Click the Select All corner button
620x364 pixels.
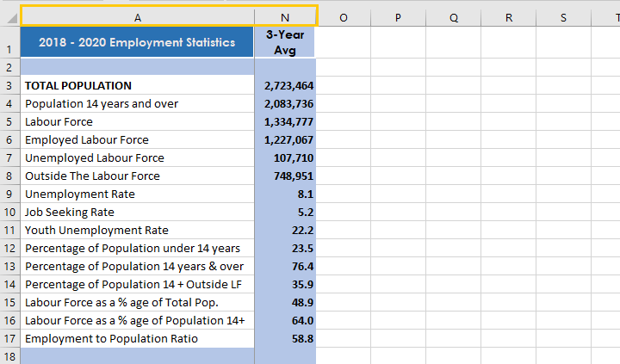click(9, 16)
